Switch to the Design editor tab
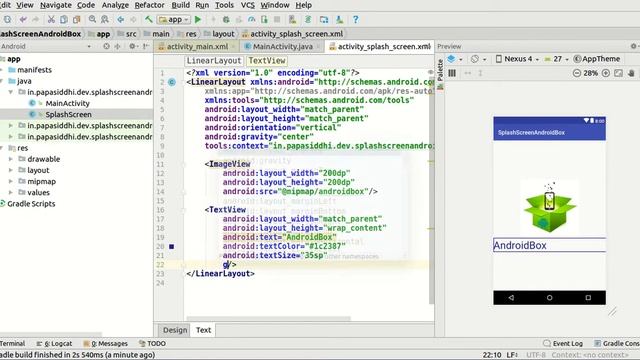This screenshot has width=640, height=360. click(x=175, y=330)
